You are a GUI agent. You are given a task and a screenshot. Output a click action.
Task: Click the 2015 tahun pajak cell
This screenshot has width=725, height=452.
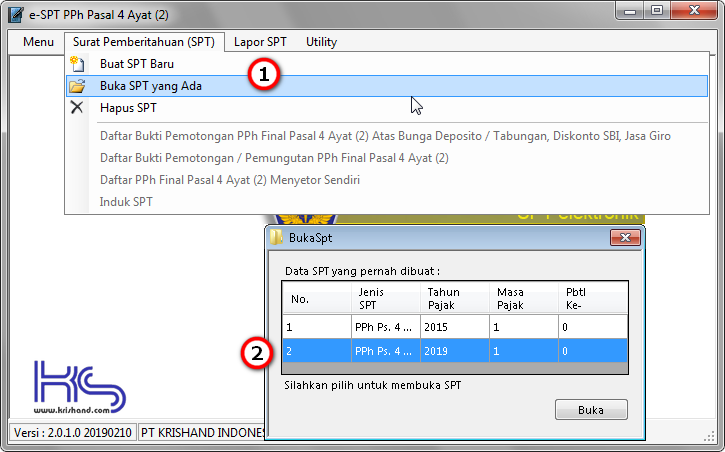coord(455,327)
